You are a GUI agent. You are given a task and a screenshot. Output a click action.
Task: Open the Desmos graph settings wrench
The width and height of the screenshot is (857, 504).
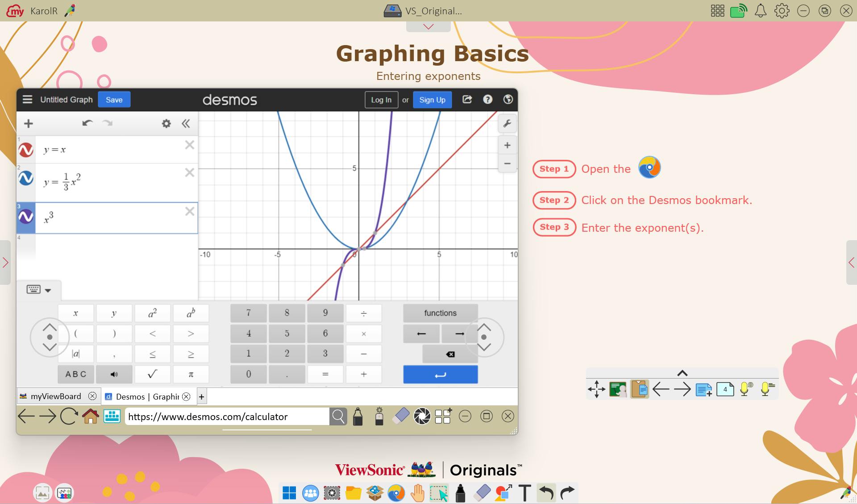[x=508, y=124]
